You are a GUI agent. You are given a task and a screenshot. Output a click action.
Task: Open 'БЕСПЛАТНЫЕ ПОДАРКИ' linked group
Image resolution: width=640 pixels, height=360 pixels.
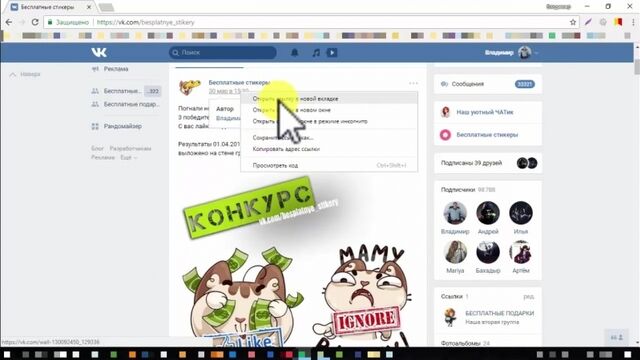(x=500, y=313)
